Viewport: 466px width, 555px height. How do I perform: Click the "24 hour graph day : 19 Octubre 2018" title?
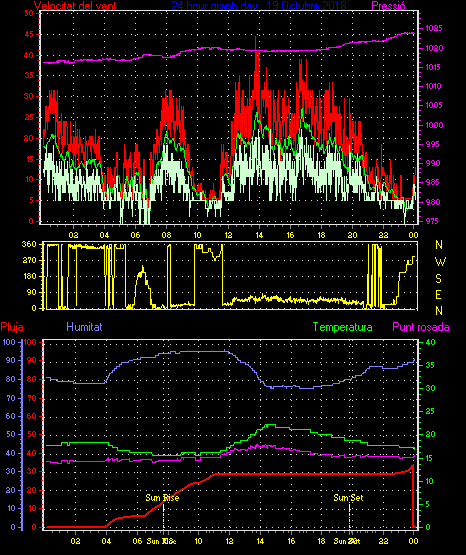point(259,6)
